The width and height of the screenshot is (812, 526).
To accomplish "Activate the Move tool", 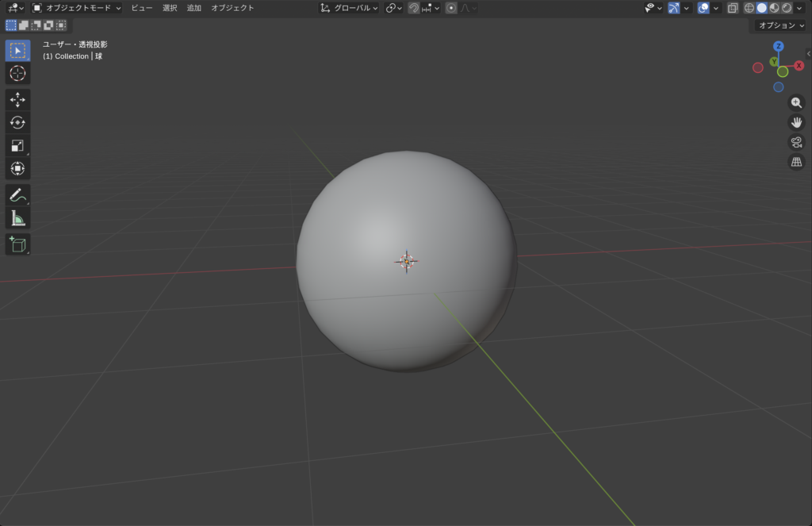I will coord(17,100).
